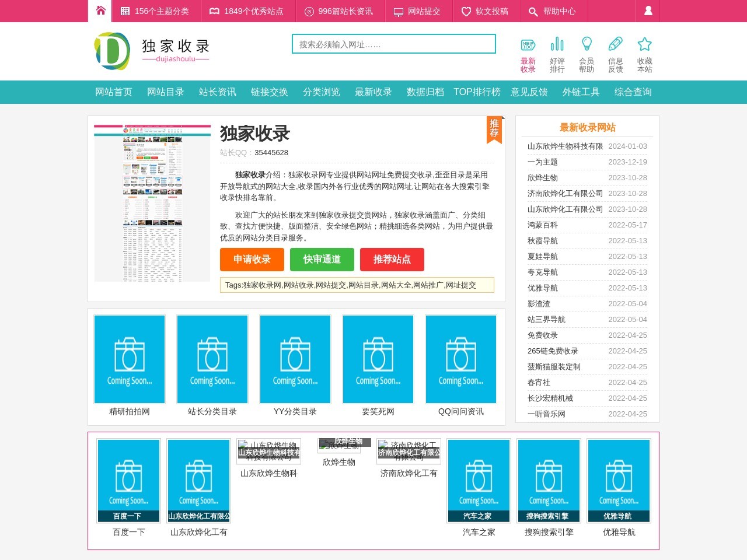Screen dimensions: 747x560
Task: Click inside the website search input field
Action: pyautogui.click(x=393, y=43)
